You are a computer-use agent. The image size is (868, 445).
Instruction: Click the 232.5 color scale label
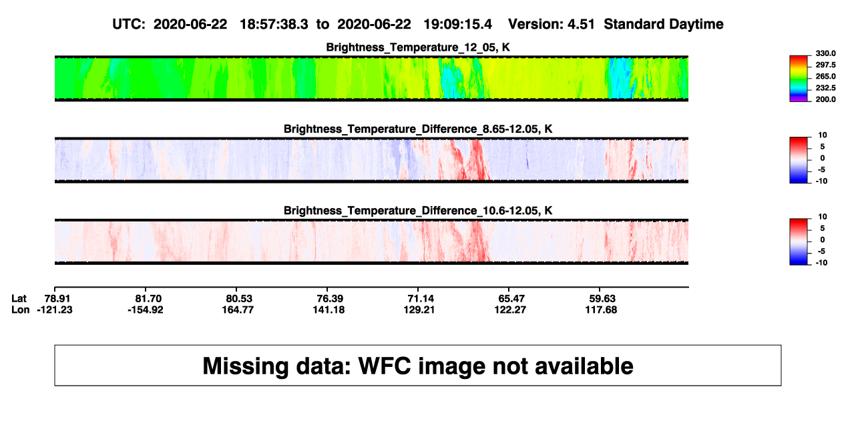click(826, 88)
